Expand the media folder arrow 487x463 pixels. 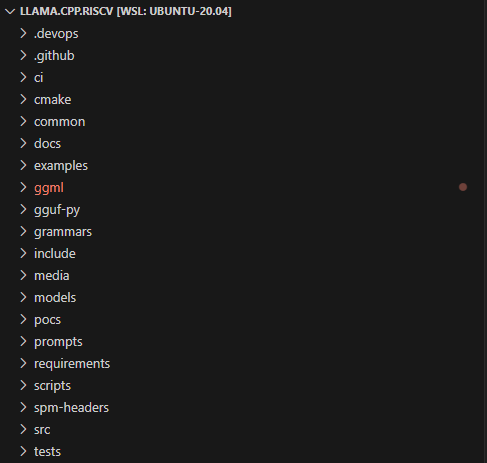tap(23, 275)
